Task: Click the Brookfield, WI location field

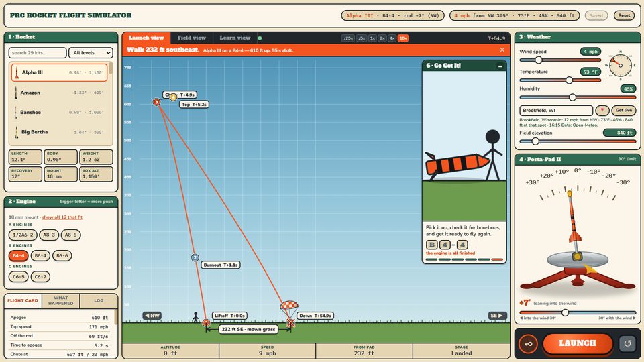Action: pyautogui.click(x=556, y=111)
